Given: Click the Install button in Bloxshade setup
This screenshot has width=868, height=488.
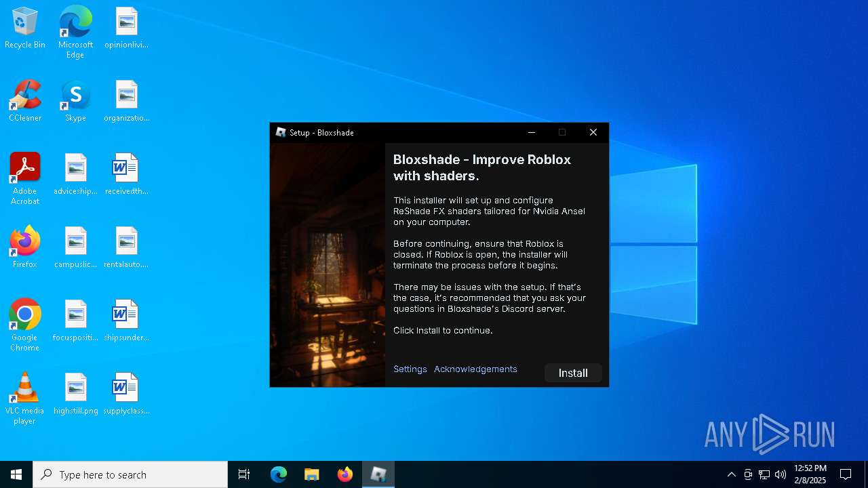Looking at the screenshot, I should pos(573,373).
